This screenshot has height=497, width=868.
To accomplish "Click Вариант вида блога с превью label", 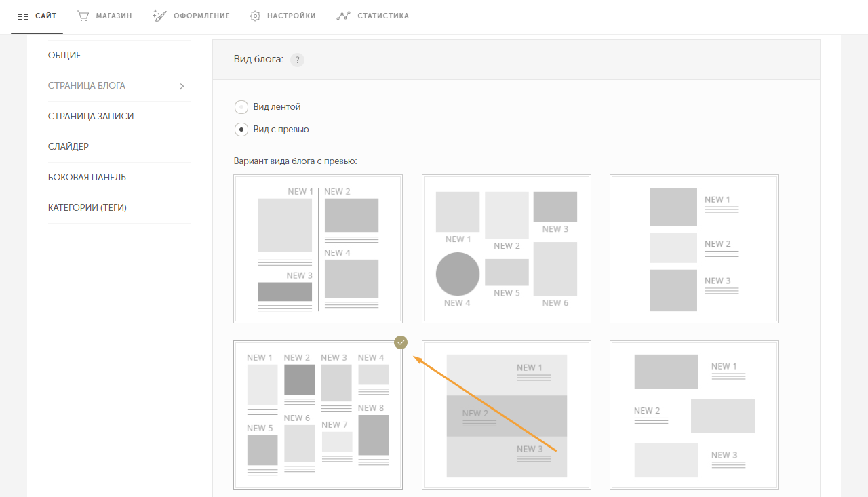I will pos(296,161).
